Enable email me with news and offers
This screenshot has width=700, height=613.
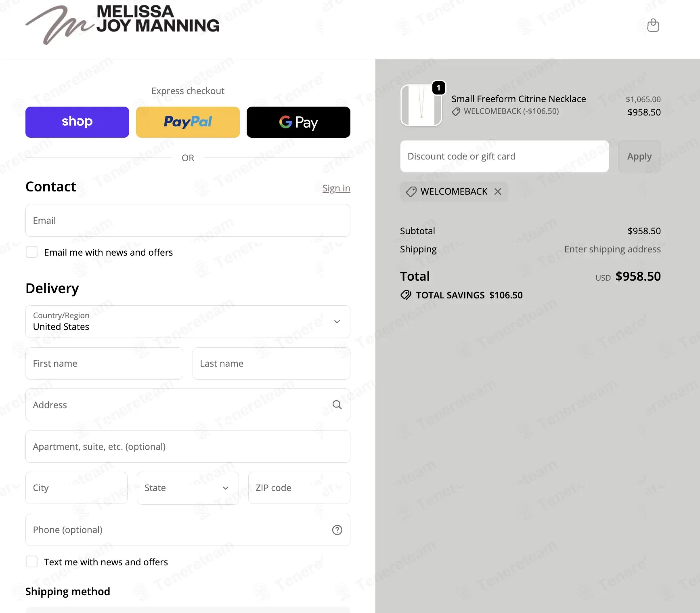(31, 252)
